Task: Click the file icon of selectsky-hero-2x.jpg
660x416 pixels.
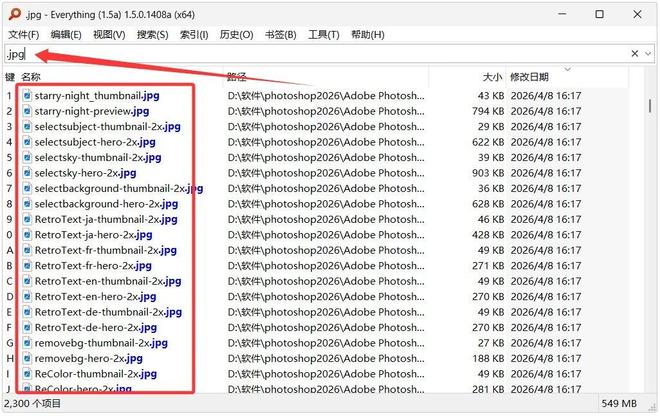Action: [27, 173]
